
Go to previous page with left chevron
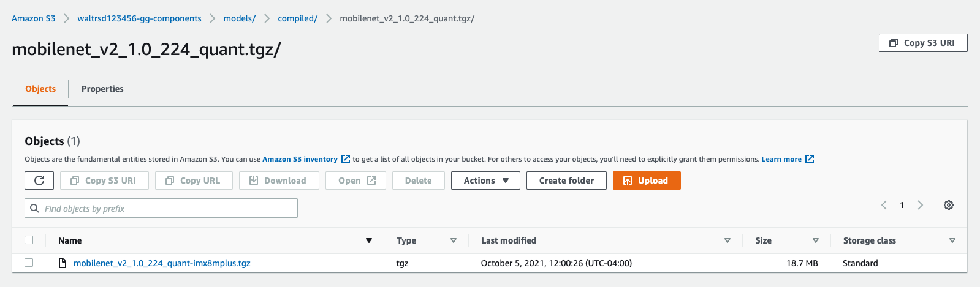[884, 205]
